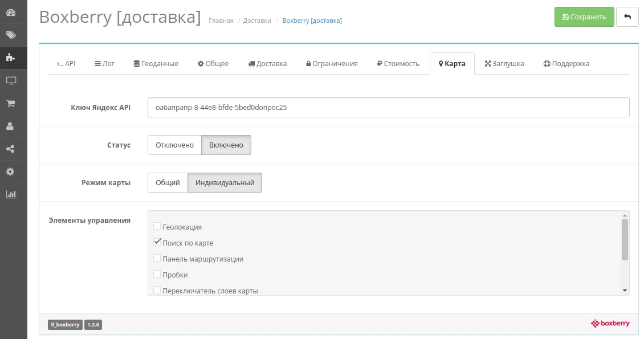The image size is (644, 339).
Task: Enable the Переключатель слоев карты checkbox
Action: 157,290
